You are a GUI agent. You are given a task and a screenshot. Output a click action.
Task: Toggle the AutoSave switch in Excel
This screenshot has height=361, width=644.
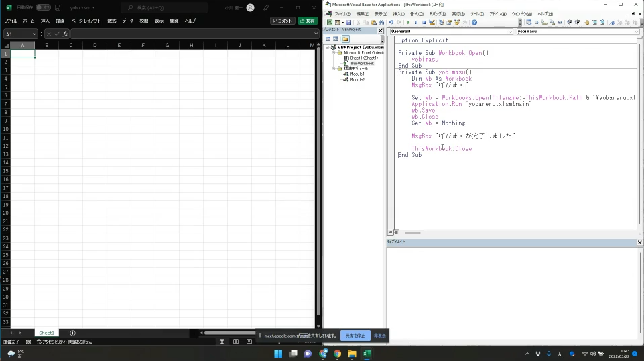(x=42, y=7)
